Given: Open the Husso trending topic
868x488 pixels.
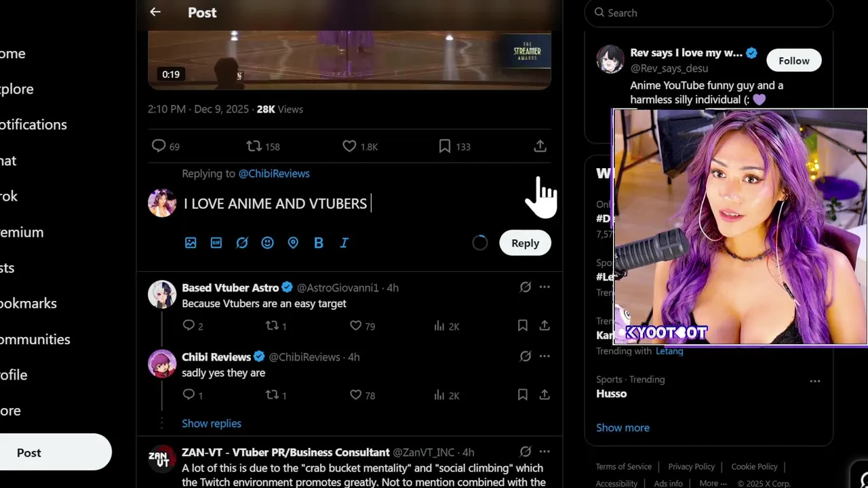Looking at the screenshot, I should click(612, 394).
